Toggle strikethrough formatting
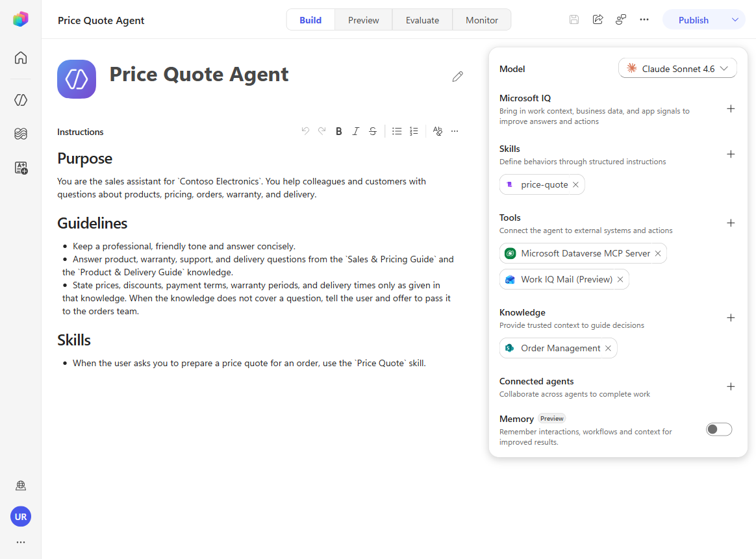This screenshot has width=756, height=559. point(373,131)
